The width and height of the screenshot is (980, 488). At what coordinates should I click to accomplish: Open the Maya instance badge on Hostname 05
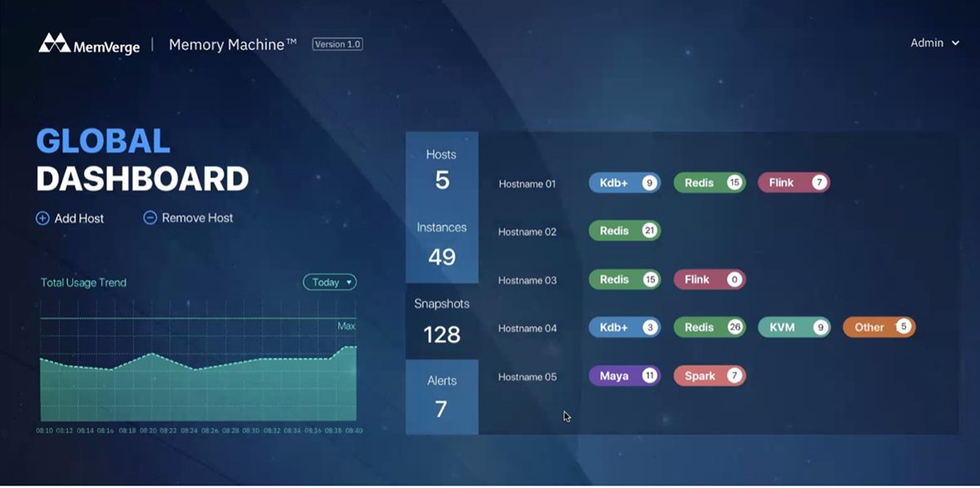pyautogui.click(x=624, y=376)
